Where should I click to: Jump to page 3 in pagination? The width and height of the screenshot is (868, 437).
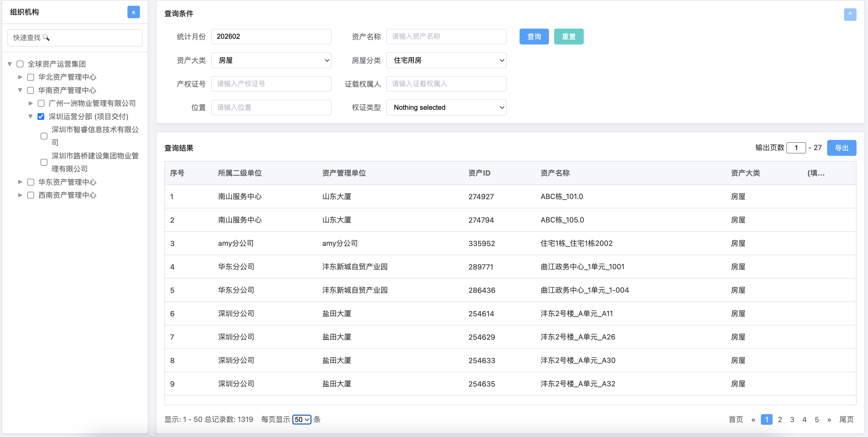point(792,420)
